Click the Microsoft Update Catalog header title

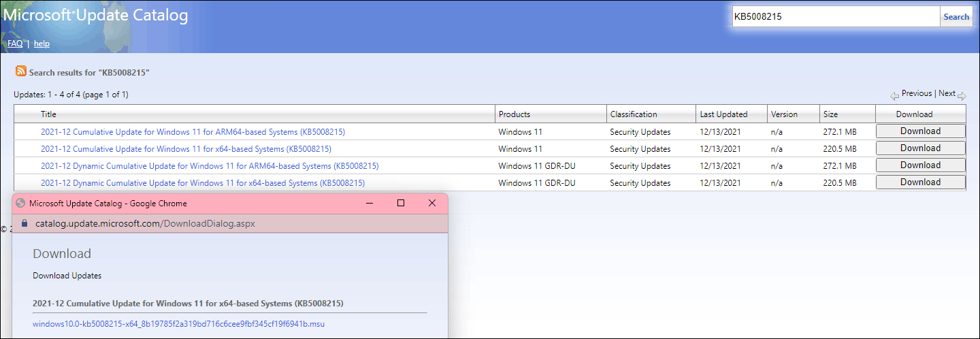tap(96, 15)
